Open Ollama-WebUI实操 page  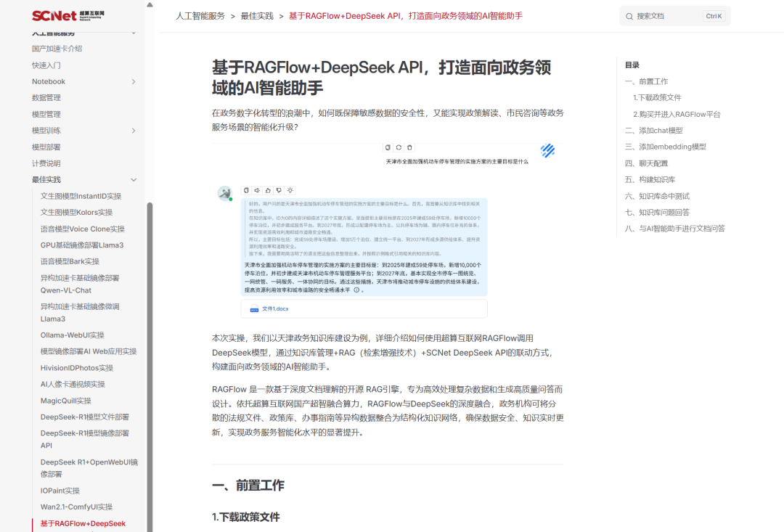(73, 335)
